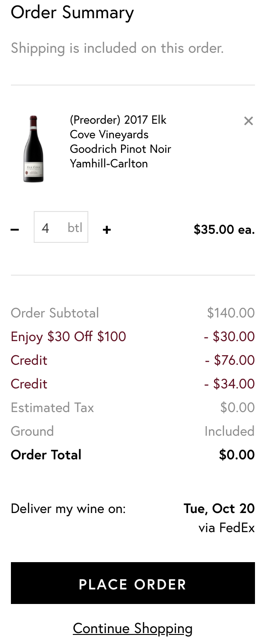Select the first Credit line of -$76.00
This screenshot has width=265, height=644.
point(29,360)
